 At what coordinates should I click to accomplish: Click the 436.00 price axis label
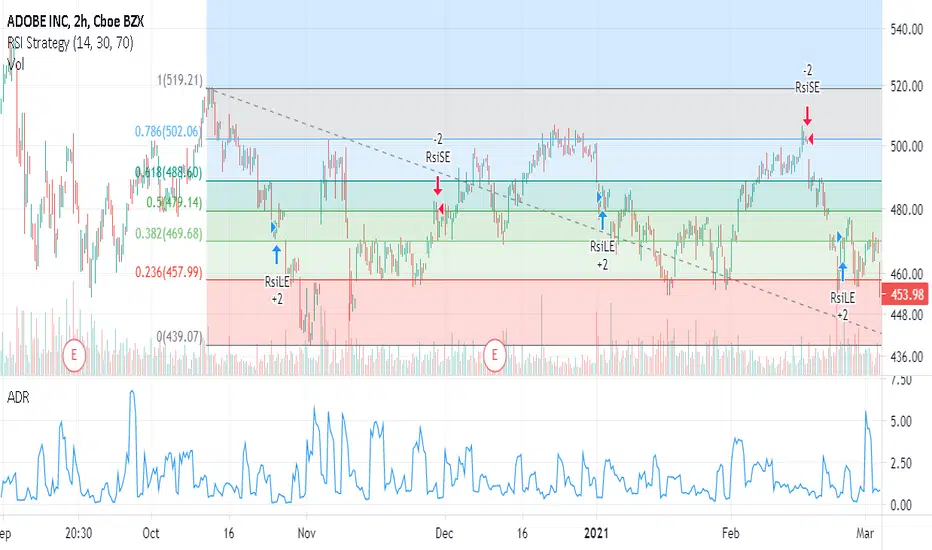pyautogui.click(x=907, y=357)
